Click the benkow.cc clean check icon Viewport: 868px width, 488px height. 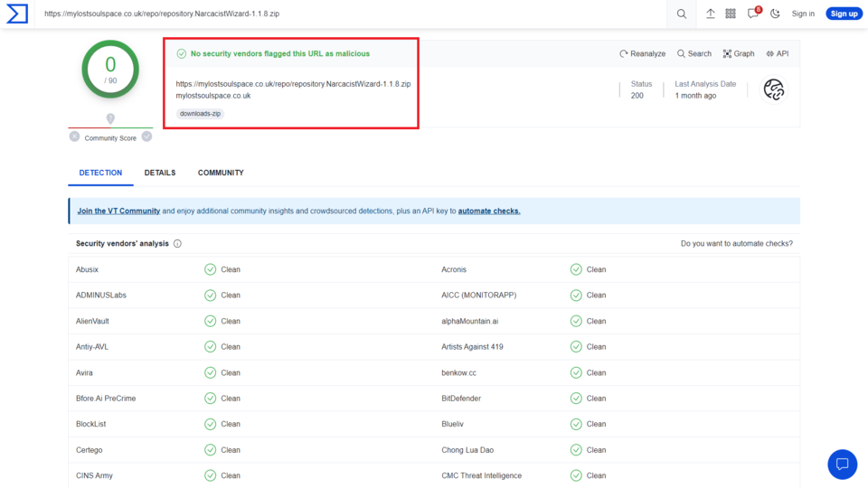point(576,372)
